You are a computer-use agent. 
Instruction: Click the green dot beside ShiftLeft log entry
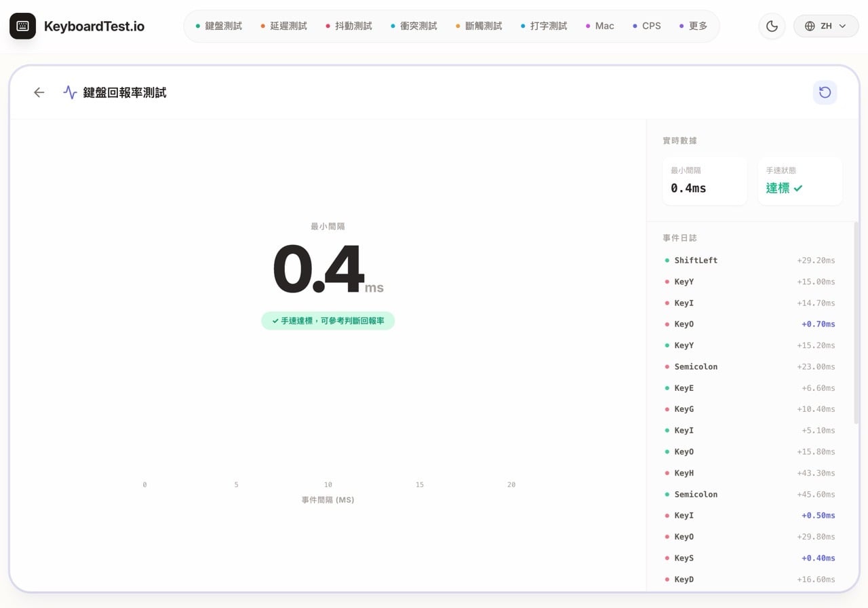pyautogui.click(x=667, y=260)
